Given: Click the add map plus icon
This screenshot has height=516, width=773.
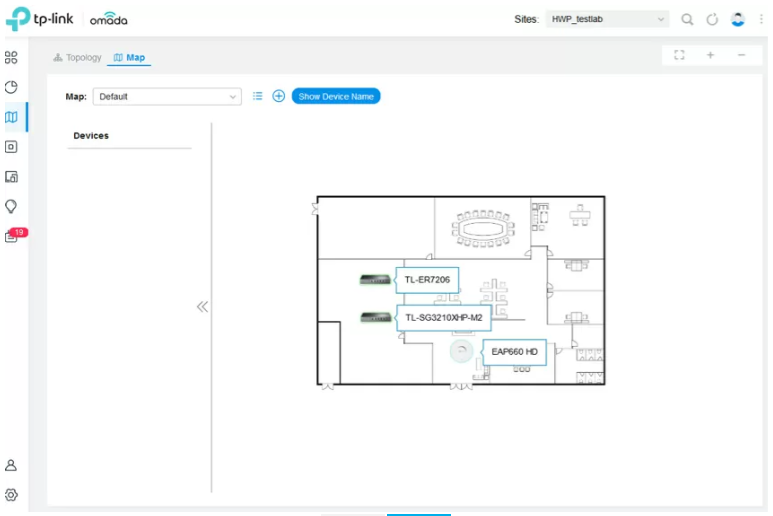Looking at the screenshot, I should (279, 96).
